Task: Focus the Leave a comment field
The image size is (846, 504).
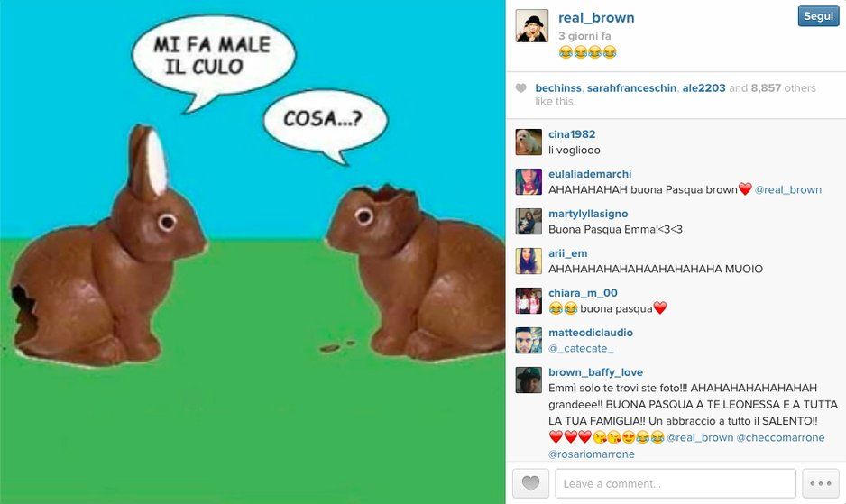Action: click(676, 483)
